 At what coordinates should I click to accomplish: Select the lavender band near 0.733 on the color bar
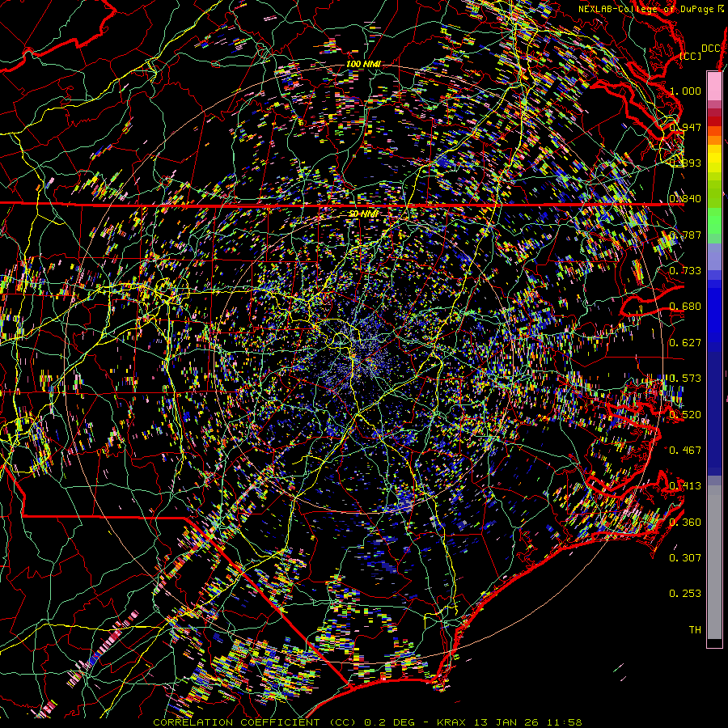coord(714,256)
